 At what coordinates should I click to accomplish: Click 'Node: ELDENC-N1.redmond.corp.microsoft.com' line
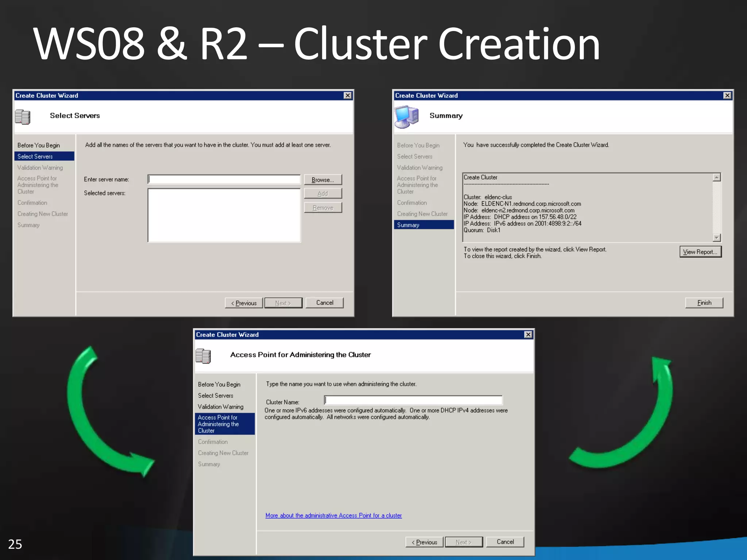tap(522, 204)
